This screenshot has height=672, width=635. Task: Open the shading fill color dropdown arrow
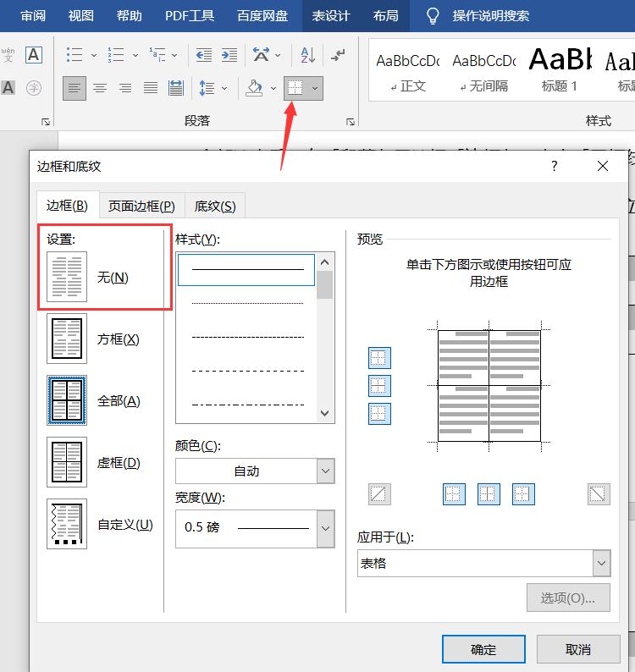coord(273,88)
